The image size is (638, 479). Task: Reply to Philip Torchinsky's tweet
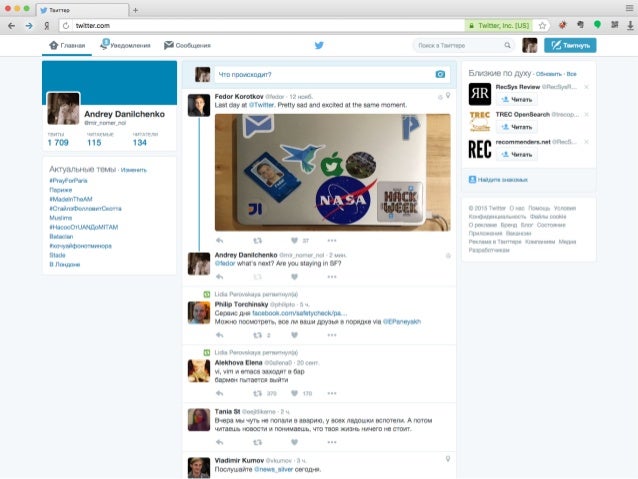pyautogui.click(x=219, y=335)
